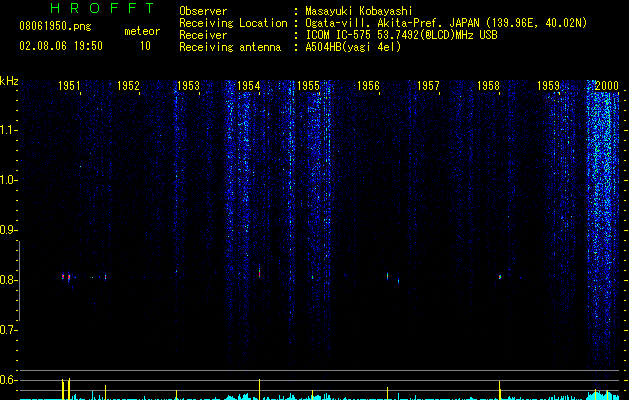Click the meteor echo at 1954
The width and height of the screenshot is (629, 400).
point(260,272)
